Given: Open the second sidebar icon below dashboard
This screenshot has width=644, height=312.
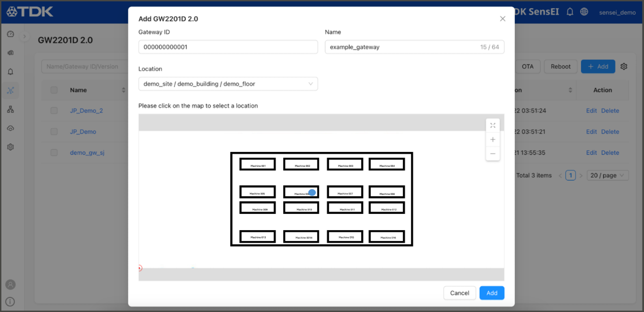Looking at the screenshot, I should 11,53.
